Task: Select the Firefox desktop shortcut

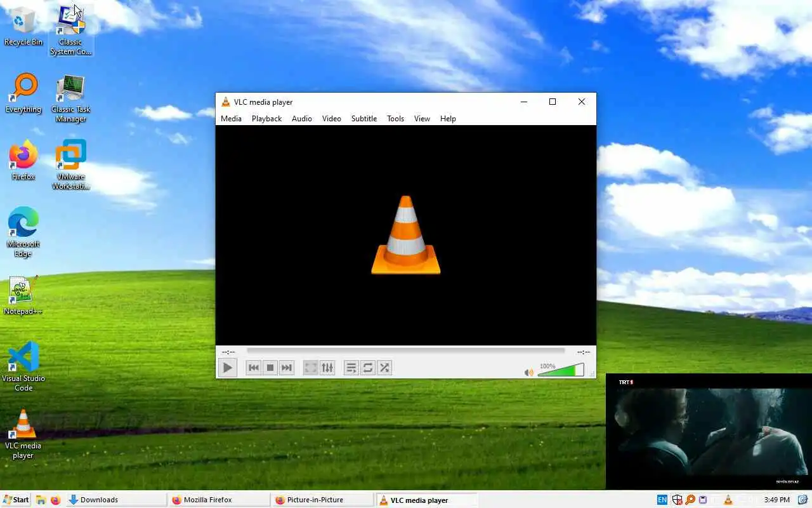Action: 23,161
